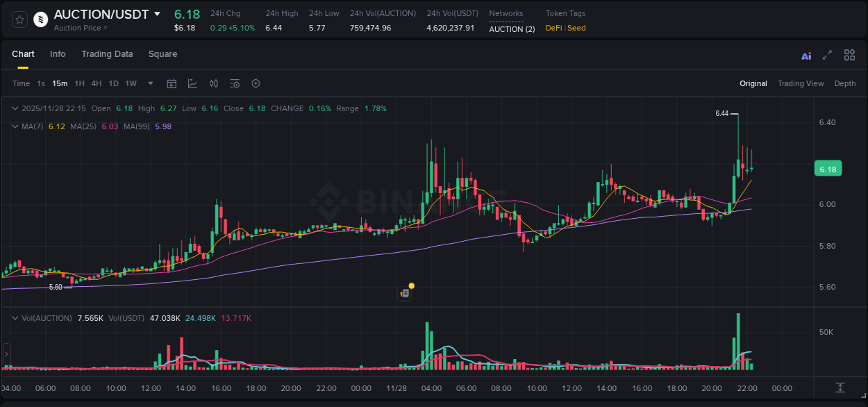This screenshot has height=407, width=868.
Task: Switch to Depth view
Action: pos(844,83)
